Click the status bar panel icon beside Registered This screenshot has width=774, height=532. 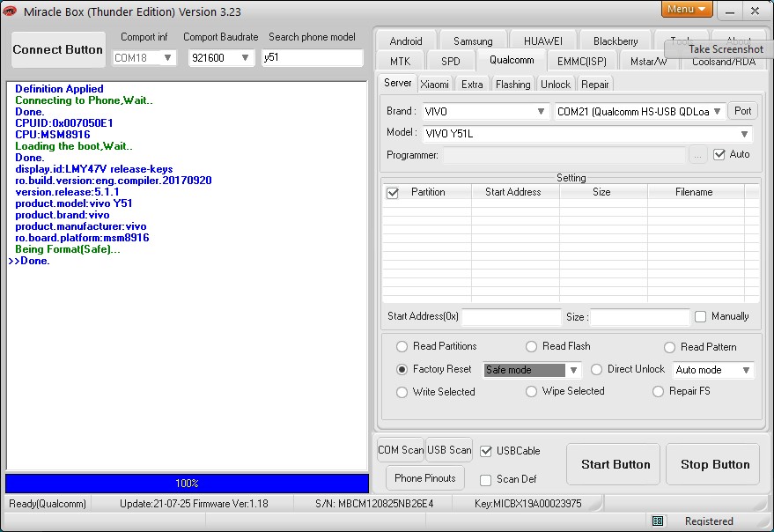pyautogui.click(x=658, y=521)
